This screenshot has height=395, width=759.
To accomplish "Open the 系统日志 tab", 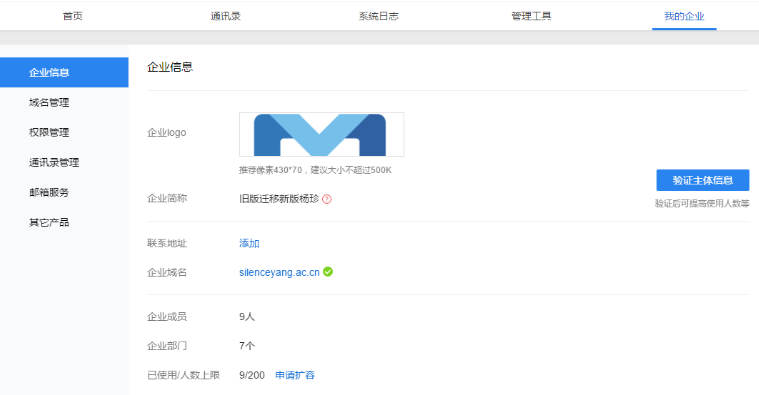I will coord(379,16).
